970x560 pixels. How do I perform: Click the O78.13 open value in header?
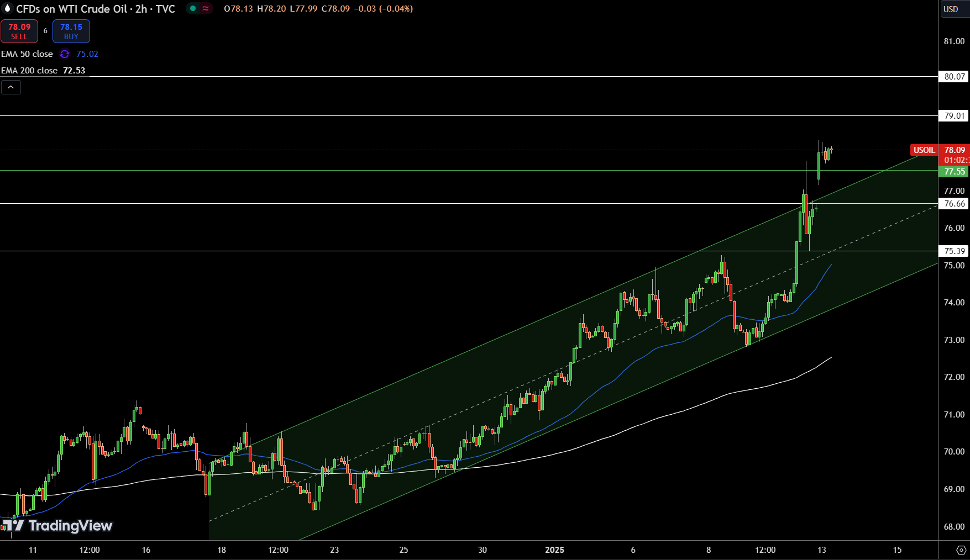[238, 9]
